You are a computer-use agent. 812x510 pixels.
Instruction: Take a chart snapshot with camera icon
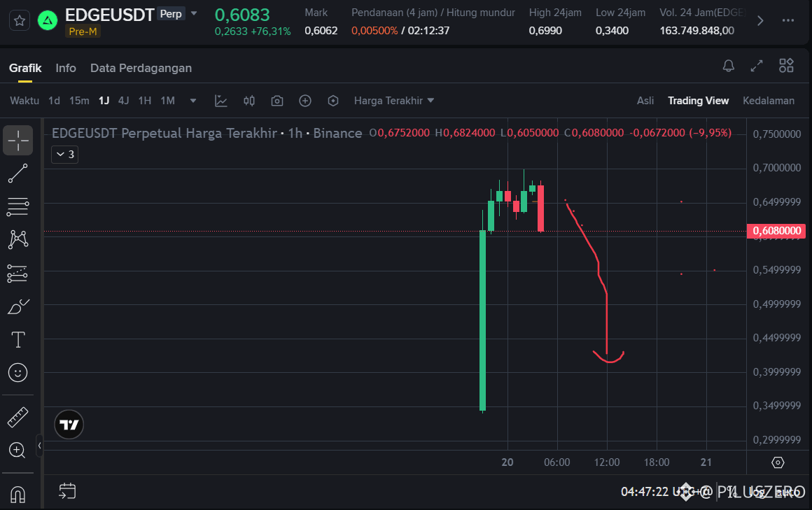pos(277,101)
